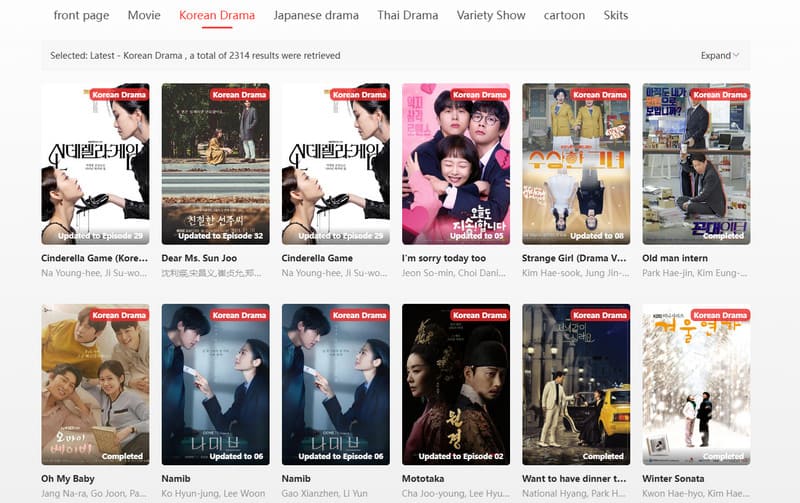Click Korean Drama badge on Dear Ms. Sun Joo
Screen dimensions: 800x503
click(239, 94)
